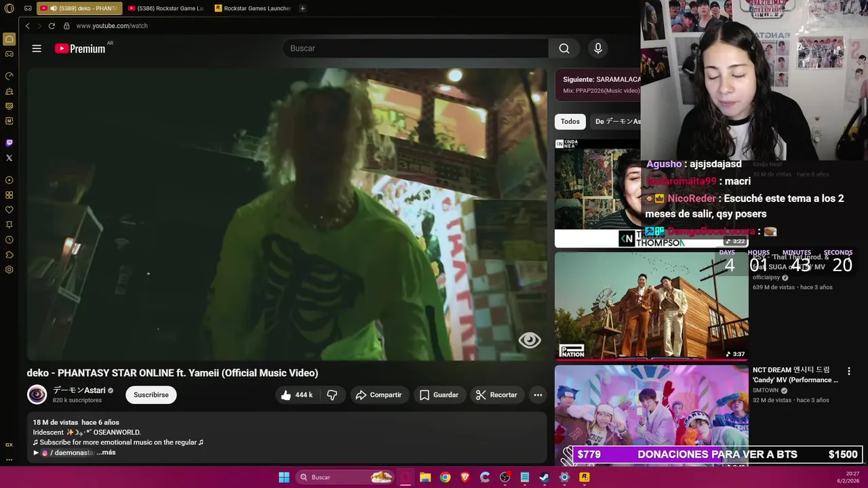This screenshot has height=488, width=868.
Task: Open Twitch panel in the sidebar
Action: pos(9,143)
